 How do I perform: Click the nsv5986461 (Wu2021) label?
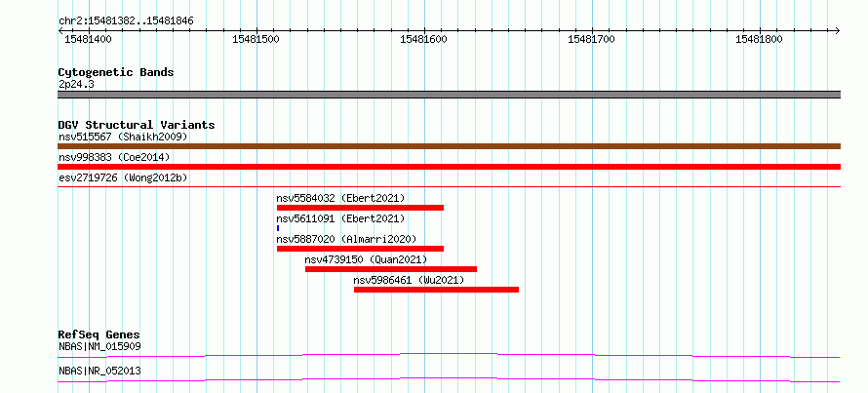(409, 280)
